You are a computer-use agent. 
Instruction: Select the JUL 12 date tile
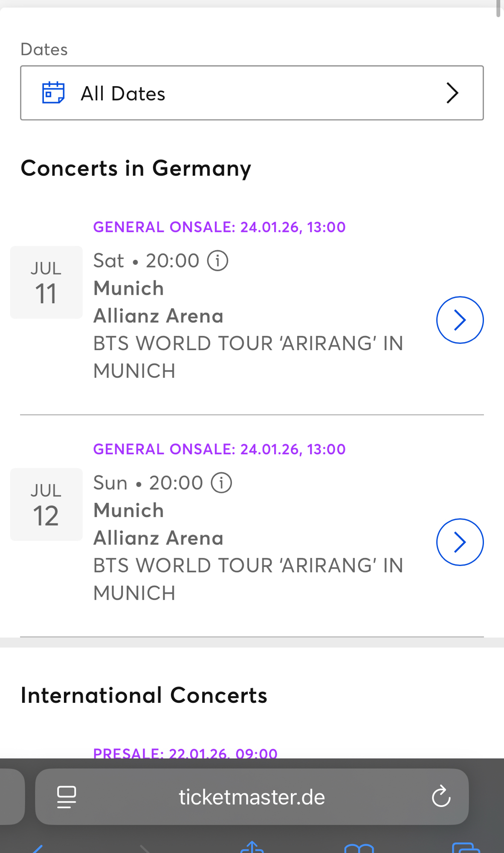click(x=46, y=505)
